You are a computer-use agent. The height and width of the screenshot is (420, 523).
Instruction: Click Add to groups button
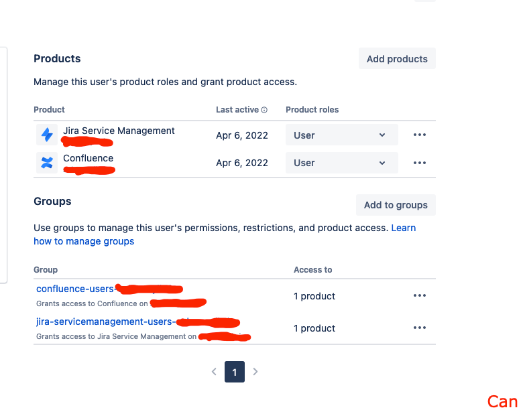pyautogui.click(x=396, y=205)
